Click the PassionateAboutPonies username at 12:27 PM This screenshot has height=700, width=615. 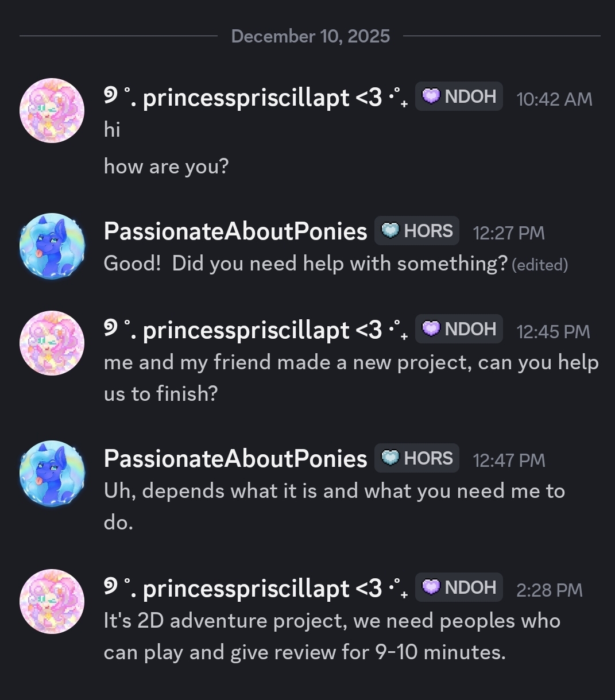235,231
